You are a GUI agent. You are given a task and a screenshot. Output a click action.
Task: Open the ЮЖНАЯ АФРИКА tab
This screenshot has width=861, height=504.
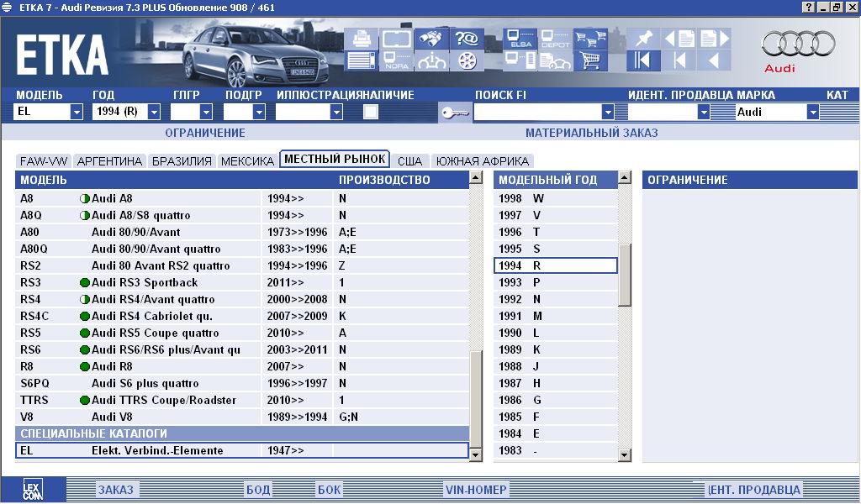(483, 161)
